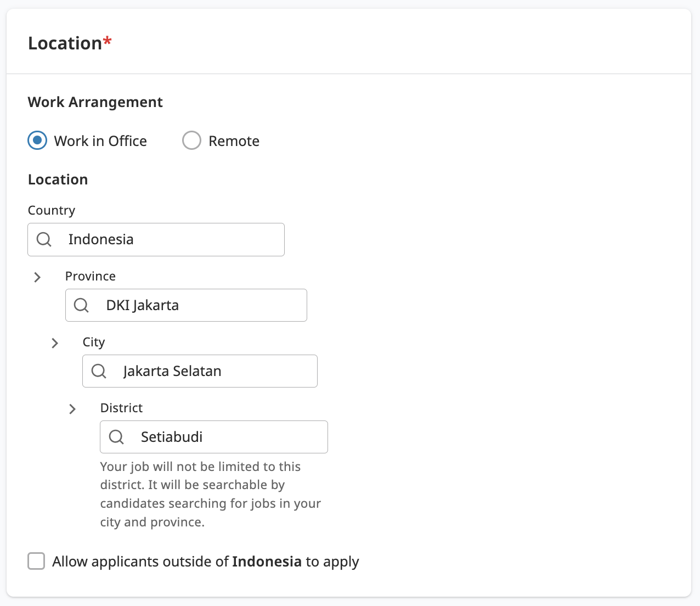
Task: Click the Province label text
Action: tap(91, 276)
